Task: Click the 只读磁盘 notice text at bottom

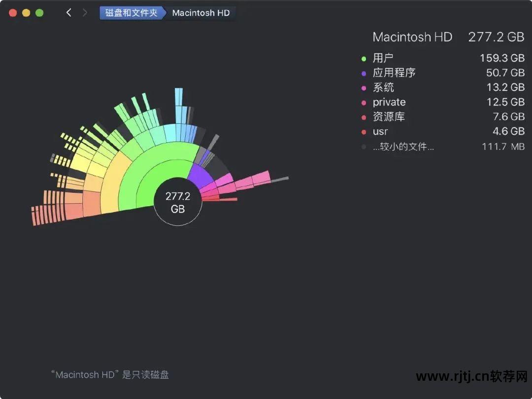Action: click(x=111, y=375)
